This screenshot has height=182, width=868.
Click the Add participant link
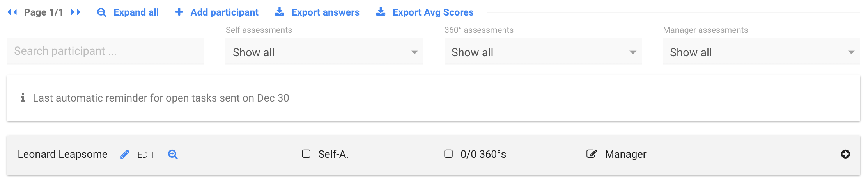point(225,12)
